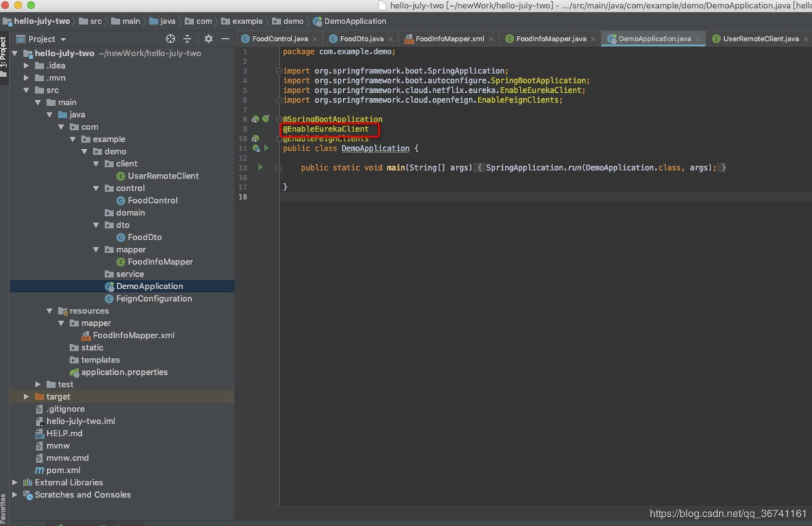
Task: Fold the imports block at line 3
Action: pyautogui.click(x=279, y=71)
